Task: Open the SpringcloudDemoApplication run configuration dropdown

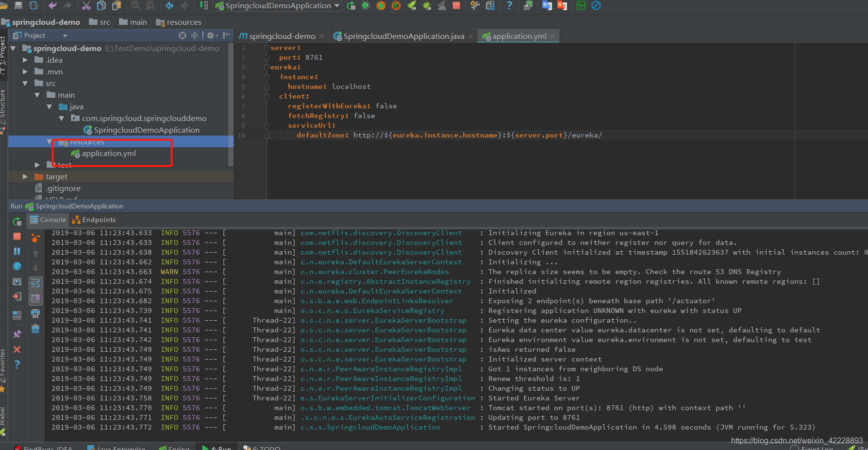Action: (x=278, y=6)
